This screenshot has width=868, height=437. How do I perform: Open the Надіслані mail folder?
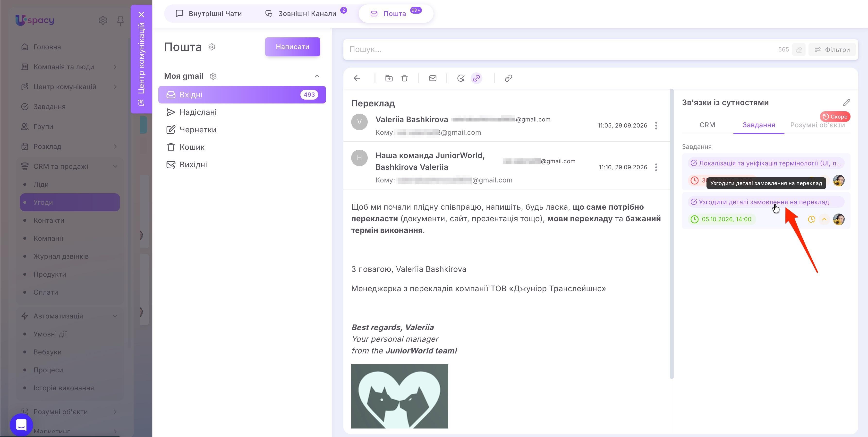tap(242, 112)
